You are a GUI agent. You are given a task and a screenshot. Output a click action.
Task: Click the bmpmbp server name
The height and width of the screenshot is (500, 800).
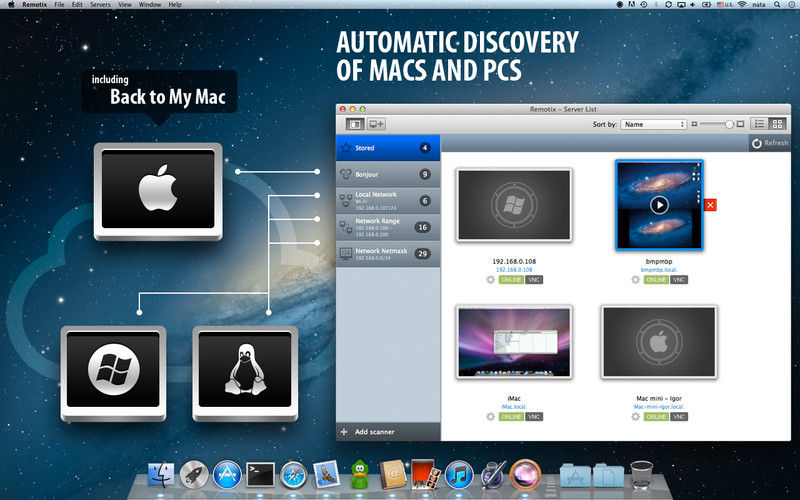tap(659, 261)
